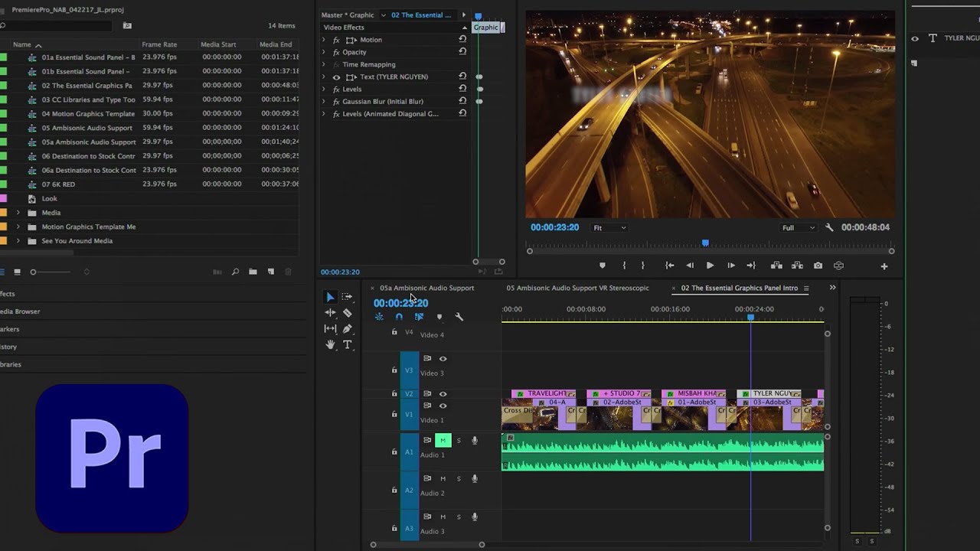Screen dimensions: 980x551
Task: Toggle nest sequence insert mode
Action: click(x=379, y=317)
